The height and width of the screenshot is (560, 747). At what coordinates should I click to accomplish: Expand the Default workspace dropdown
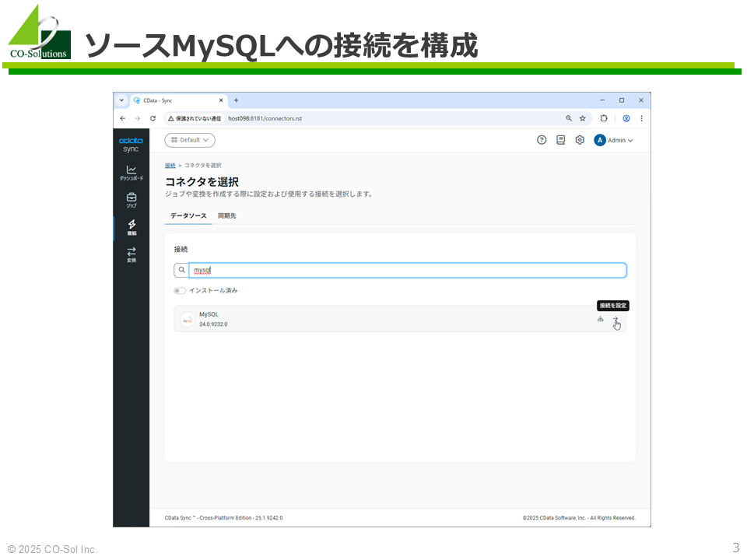tap(190, 140)
